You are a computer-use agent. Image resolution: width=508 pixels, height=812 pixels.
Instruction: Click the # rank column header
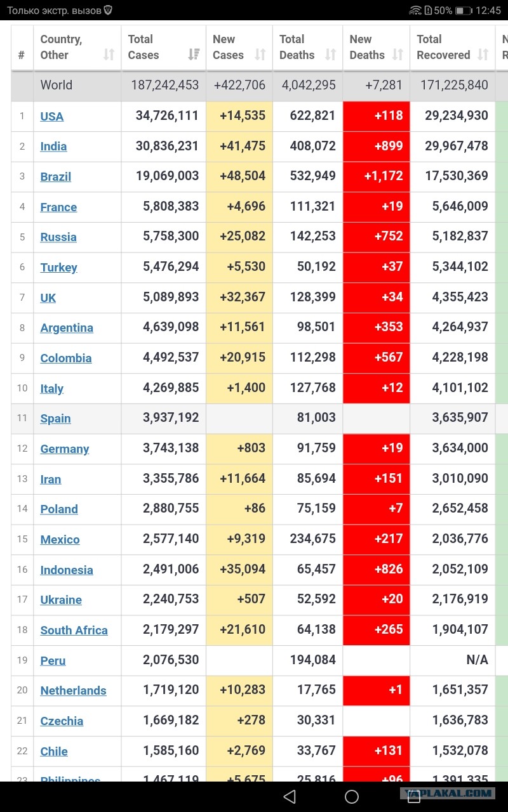22,48
